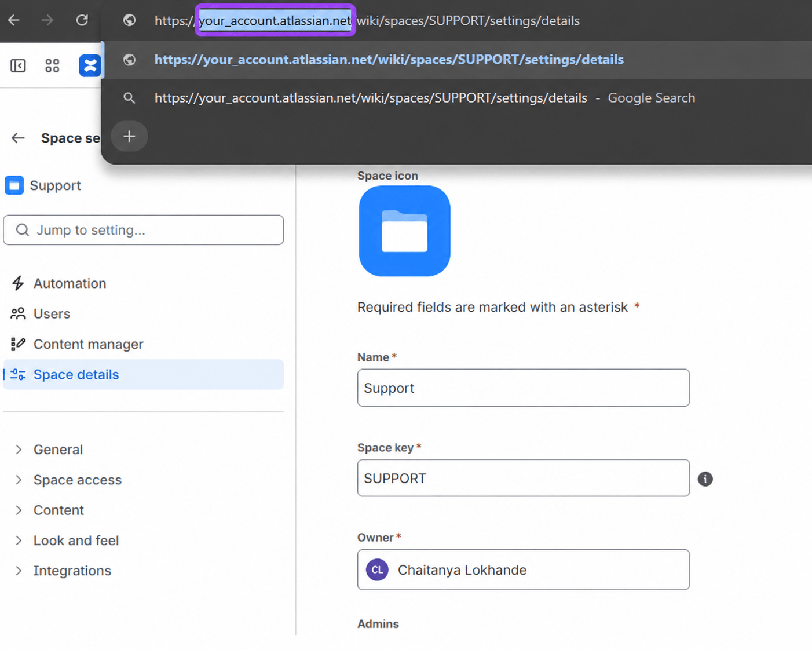This screenshot has width=812, height=650.
Task: Click the Admins label
Action: pos(378,624)
